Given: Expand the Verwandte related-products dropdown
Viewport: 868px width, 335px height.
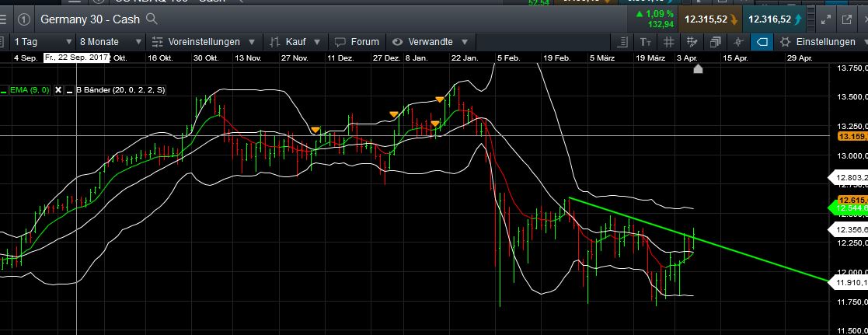Looking at the screenshot, I should 431,41.
